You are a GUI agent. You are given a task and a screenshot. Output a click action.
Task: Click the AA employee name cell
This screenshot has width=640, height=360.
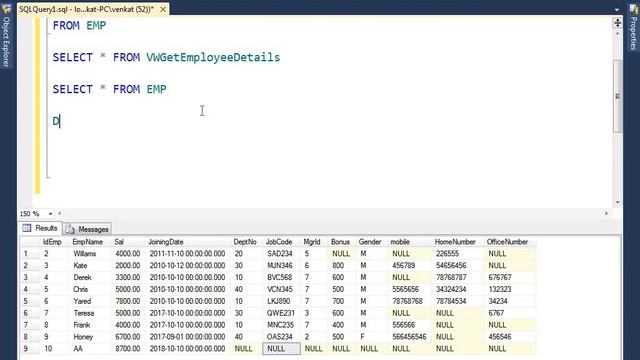tap(91, 349)
